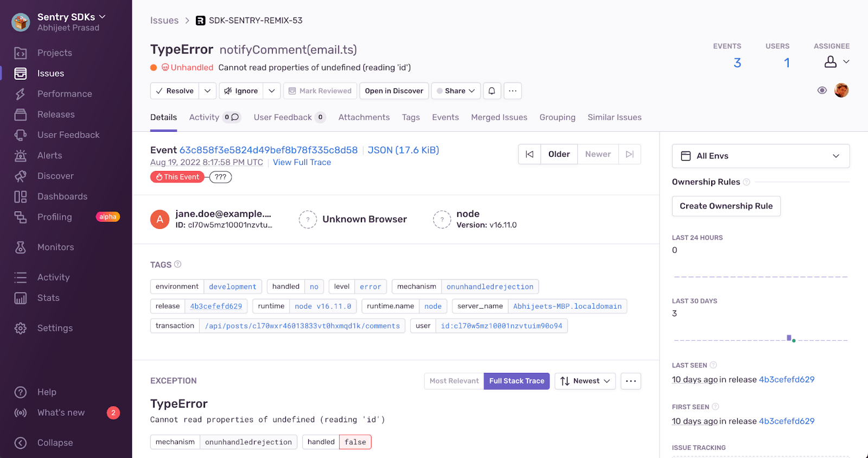Click the onunhandledrejection mechanism tag value
Viewport: 868px width, 458px height.
click(x=490, y=287)
